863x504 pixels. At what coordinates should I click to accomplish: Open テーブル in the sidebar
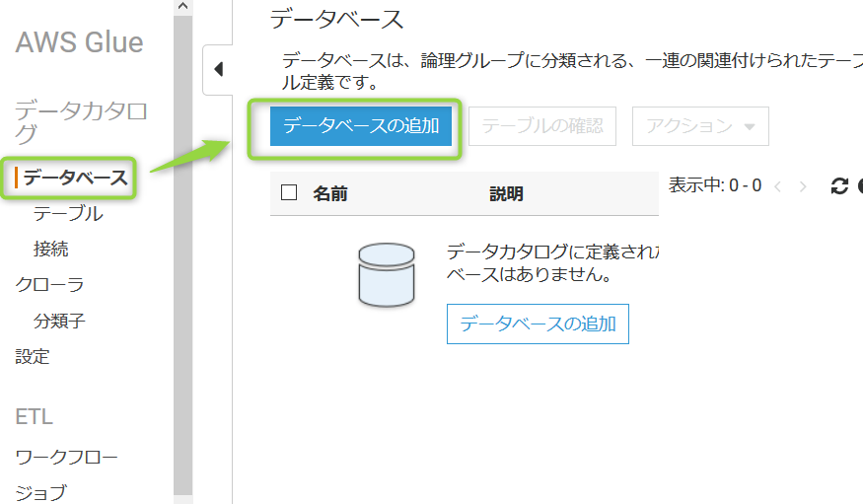pos(68,213)
